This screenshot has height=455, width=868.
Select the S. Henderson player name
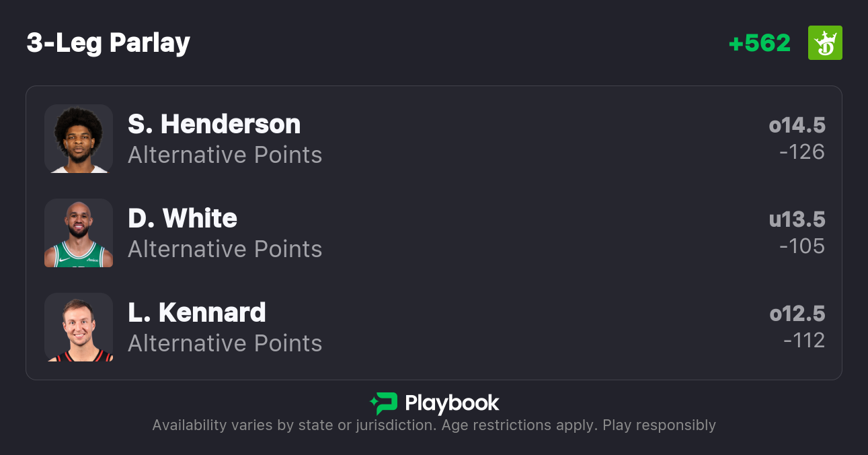(214, 125)
